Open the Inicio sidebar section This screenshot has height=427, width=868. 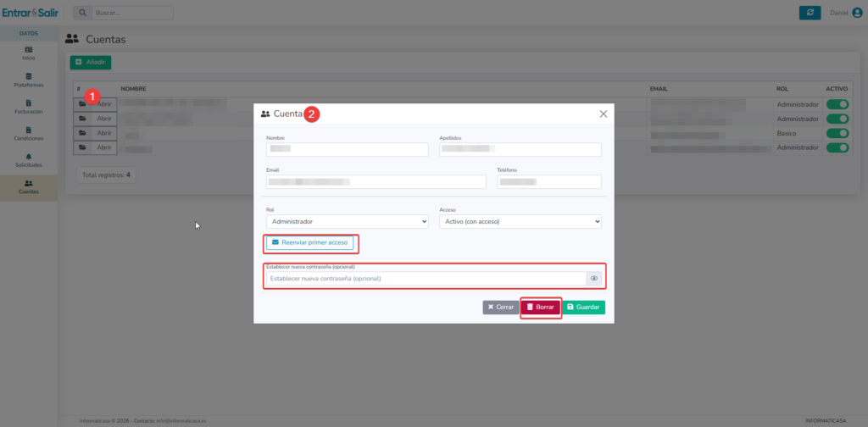(x=29, y=53)
